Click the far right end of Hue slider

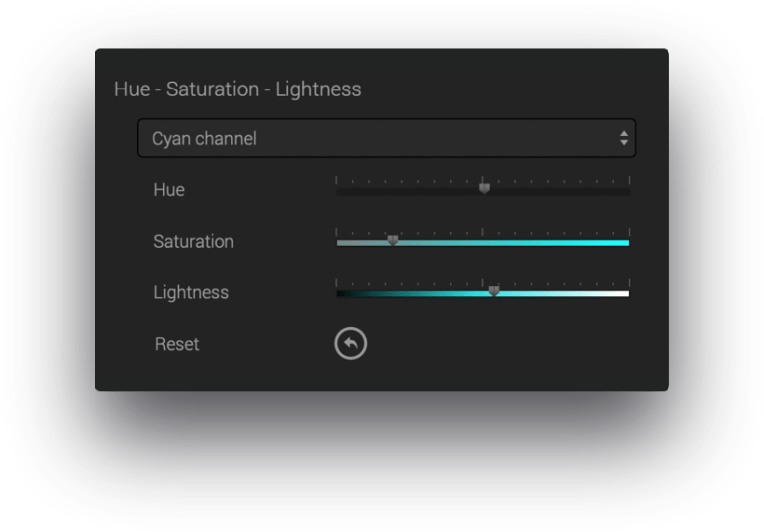pyautogui.click(x=628, y=190)
